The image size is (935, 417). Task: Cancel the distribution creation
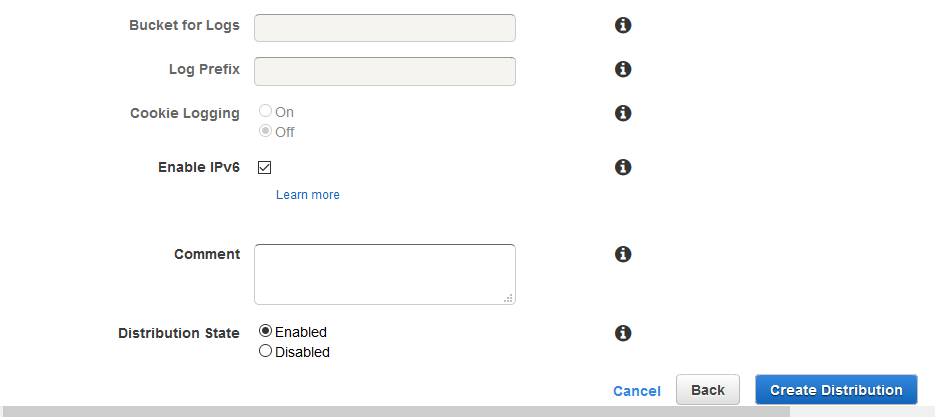coord(636,391)
